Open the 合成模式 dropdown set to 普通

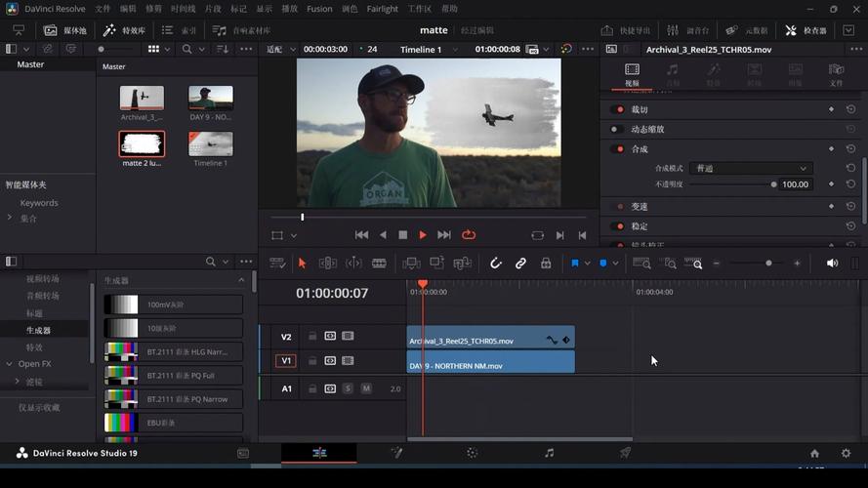[x=750, y=169]
